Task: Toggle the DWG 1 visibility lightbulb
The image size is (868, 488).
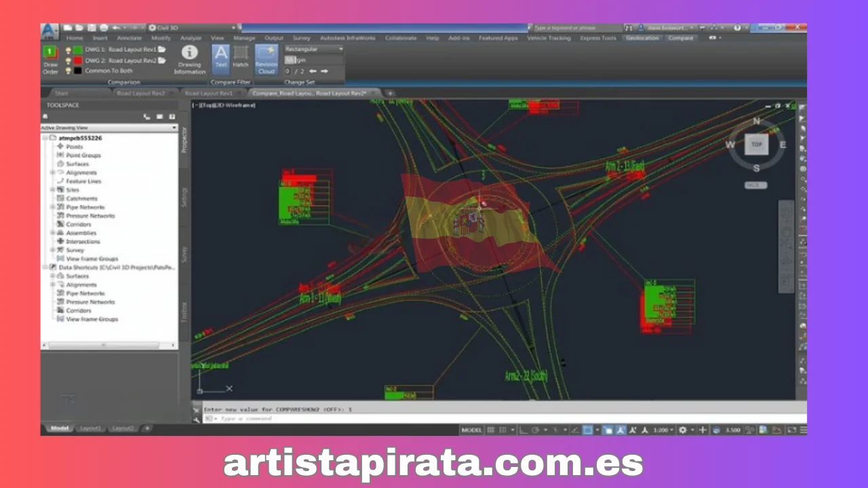Action: 68,49
